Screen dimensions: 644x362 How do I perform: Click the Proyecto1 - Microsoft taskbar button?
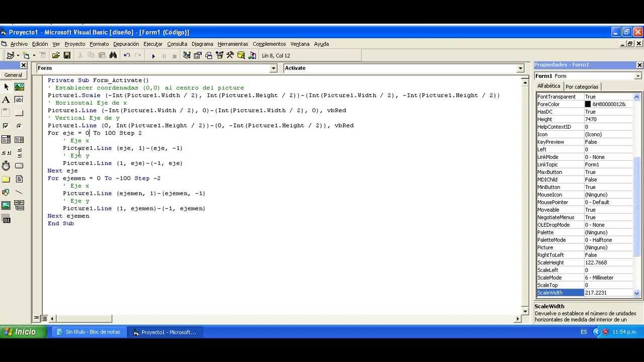[x=166, y=332]
